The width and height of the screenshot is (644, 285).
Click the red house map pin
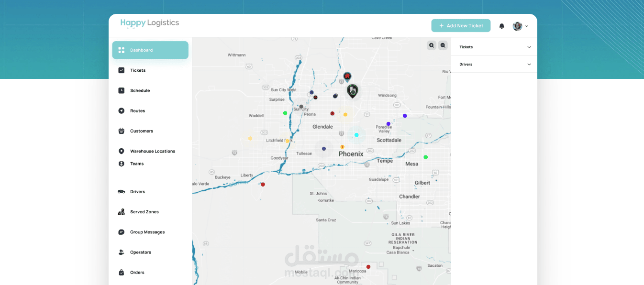347,77
